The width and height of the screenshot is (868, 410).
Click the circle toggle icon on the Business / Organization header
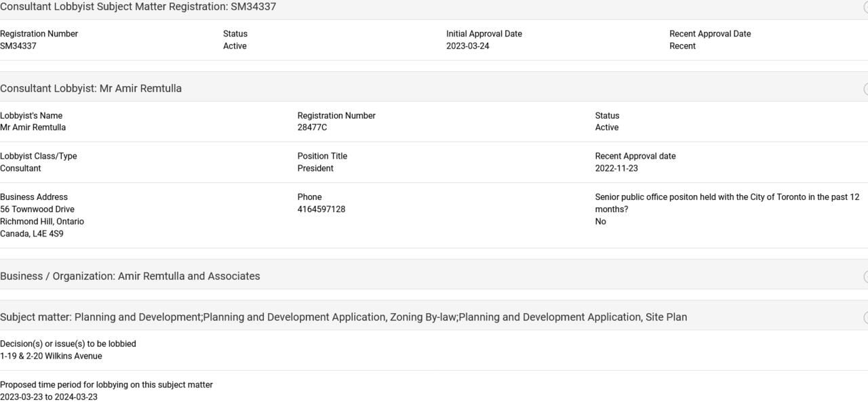pyautogui.click(x=865, y=276)
